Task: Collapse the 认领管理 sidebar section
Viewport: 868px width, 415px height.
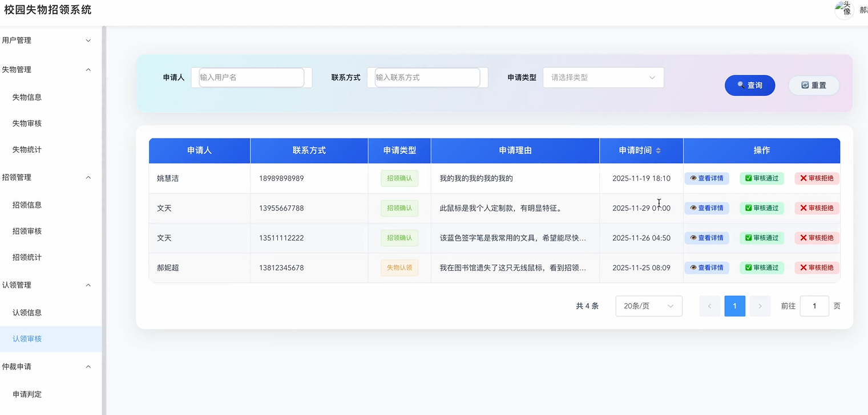Action: [x=50, y=285]
